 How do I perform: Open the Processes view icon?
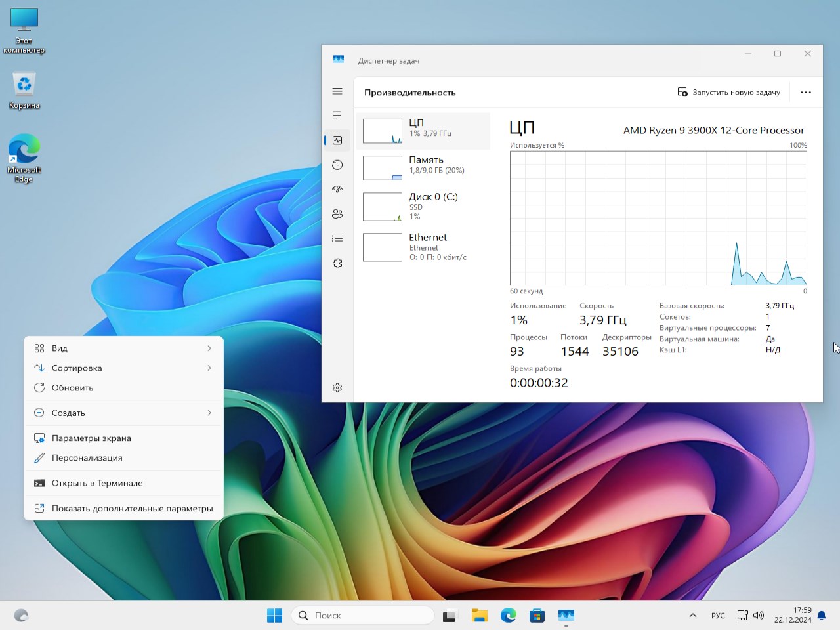click(x=337, y=115)
